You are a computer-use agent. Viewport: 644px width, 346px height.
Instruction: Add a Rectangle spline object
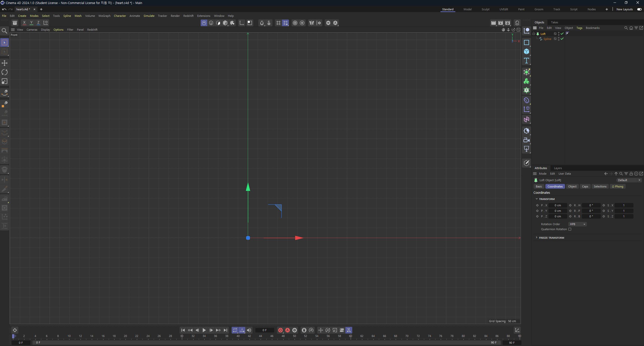tap(526, 42)
